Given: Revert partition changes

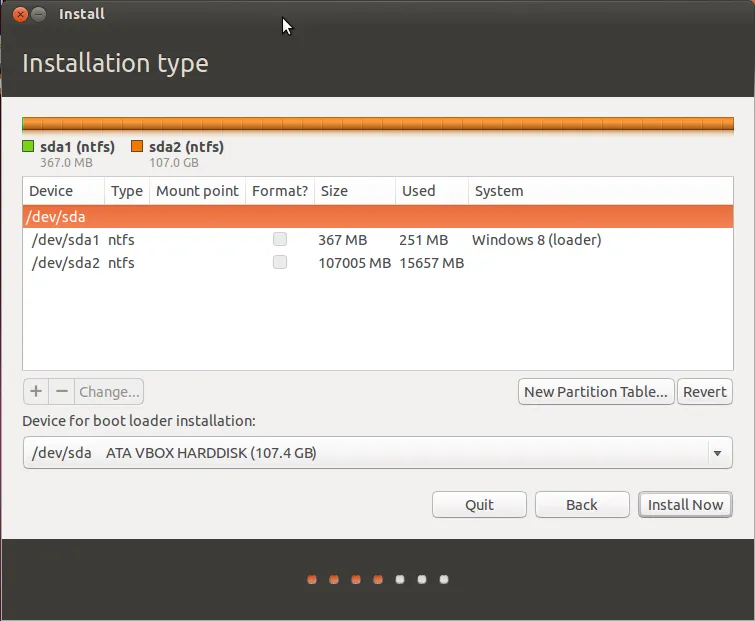Looking at the screenshot, I should click(x=705, y=391).
